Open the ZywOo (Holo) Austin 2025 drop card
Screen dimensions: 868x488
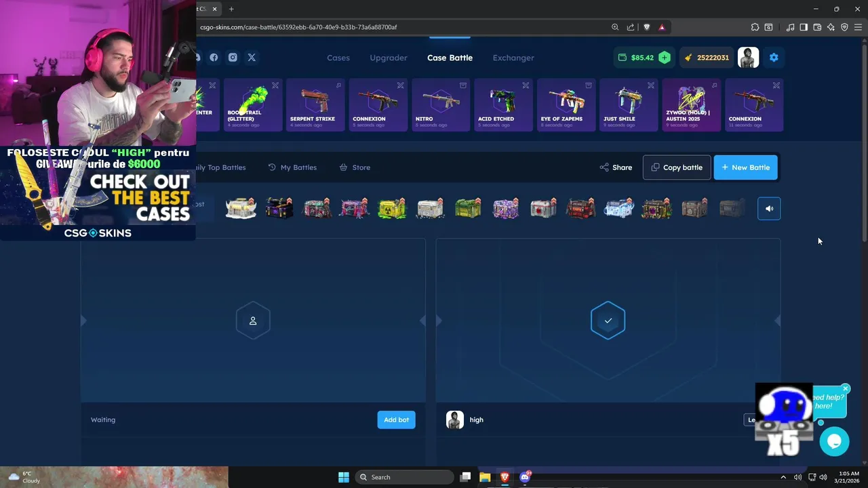pos(691,105)
